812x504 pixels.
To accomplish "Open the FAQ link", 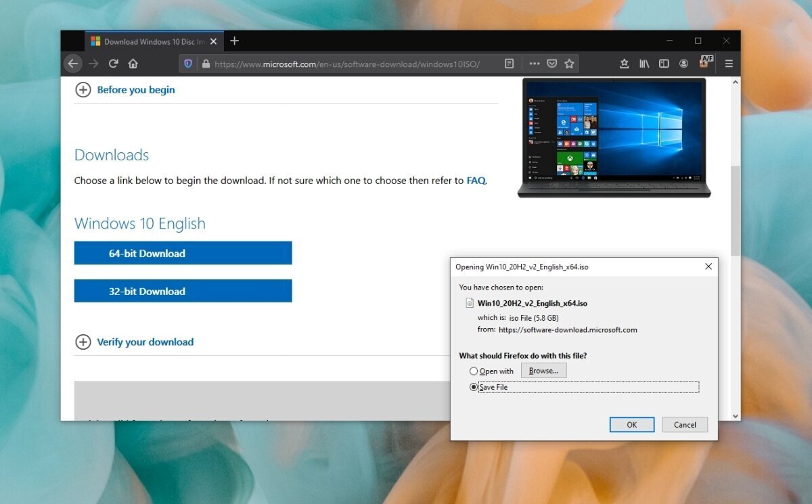I will point(476,180).
